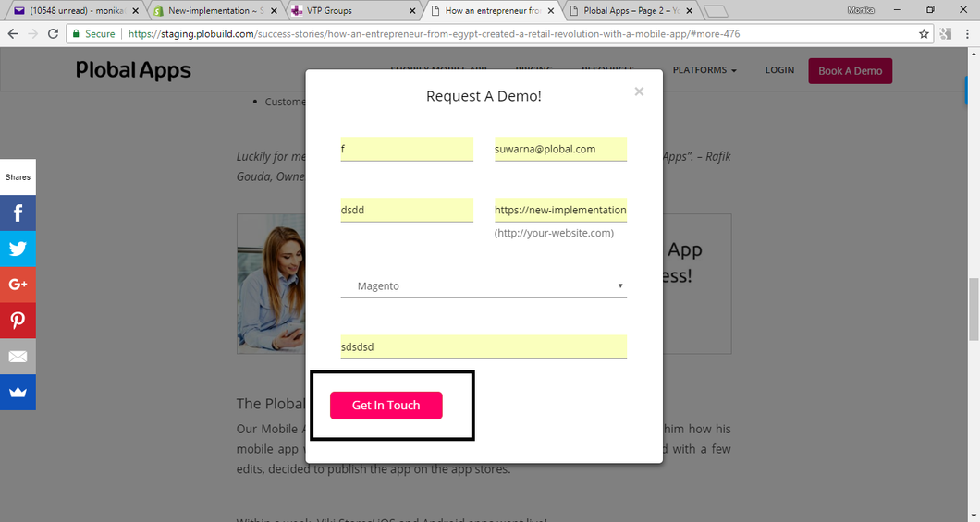Share the page on Twitter
The height and width of the screenshot is (522, 980).
pos(18,249)
